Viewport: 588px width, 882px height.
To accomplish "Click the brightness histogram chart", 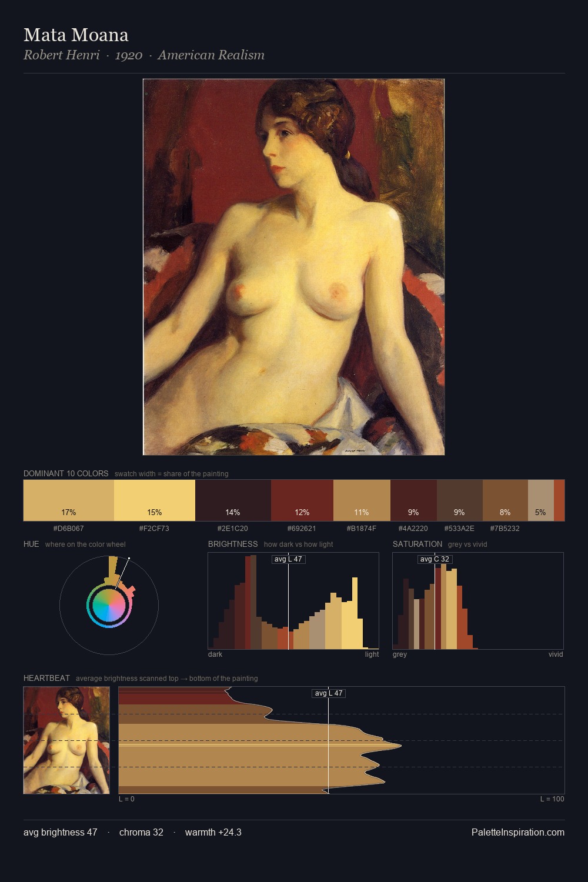I will point(293,601).
